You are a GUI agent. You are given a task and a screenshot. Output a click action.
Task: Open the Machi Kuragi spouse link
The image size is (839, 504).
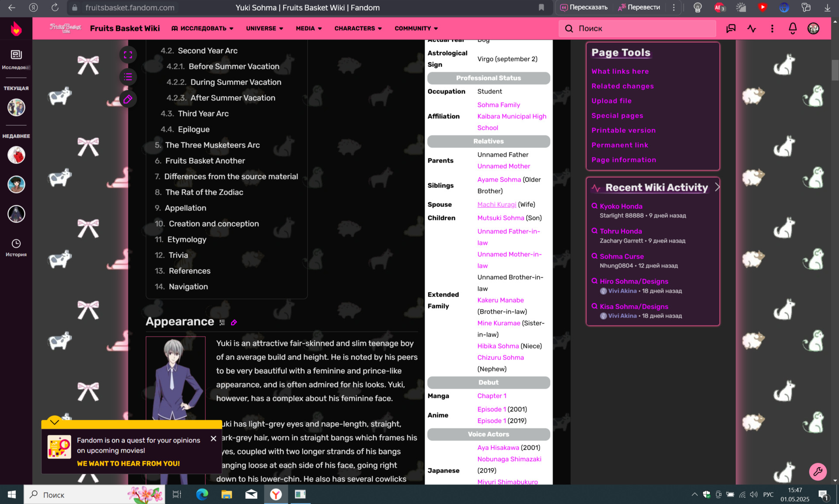click(x=496, y=204)
